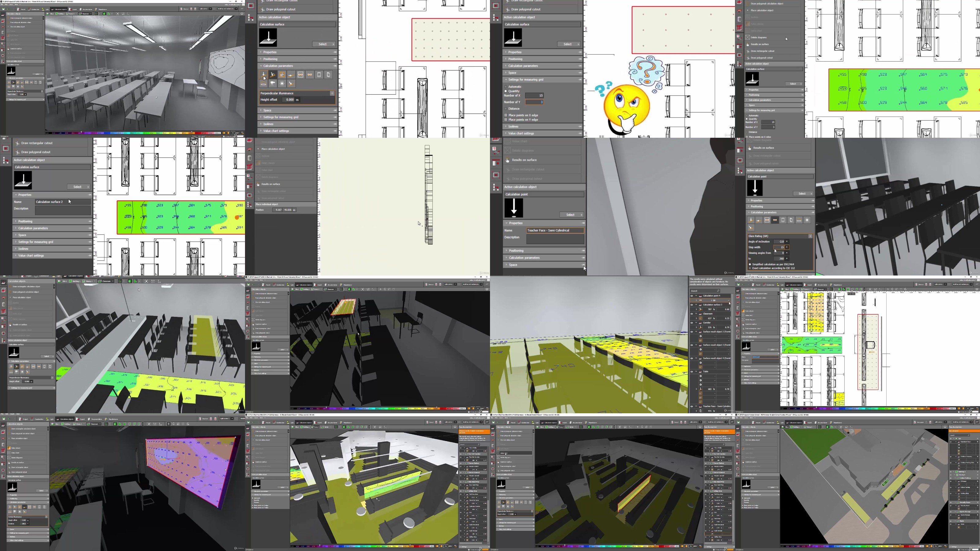Pick the upright cylinder icon in Glare Rating panel
This screenshot has width=980, height=551.
pos(783,220)
